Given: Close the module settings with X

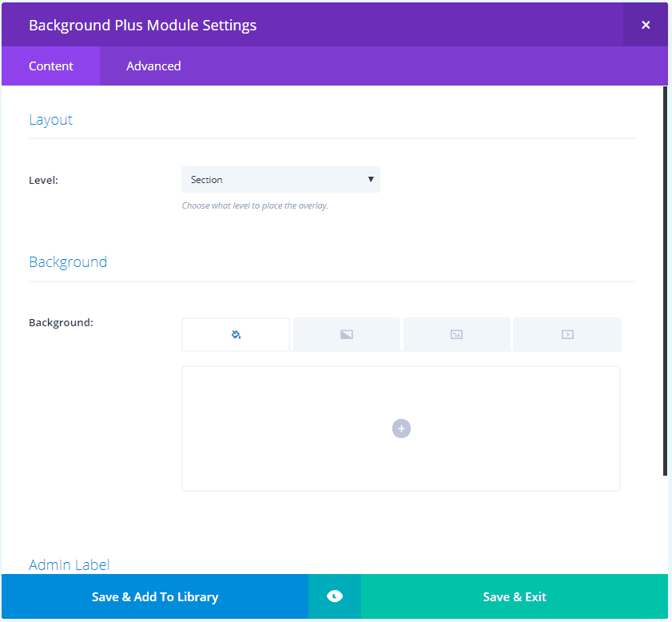Looking at the screenshot, I should [646, 25].
